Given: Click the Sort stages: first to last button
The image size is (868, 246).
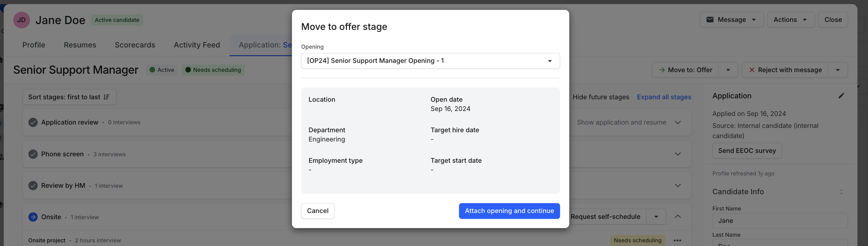Looking at the screenshot, I should tap(70, 97).
